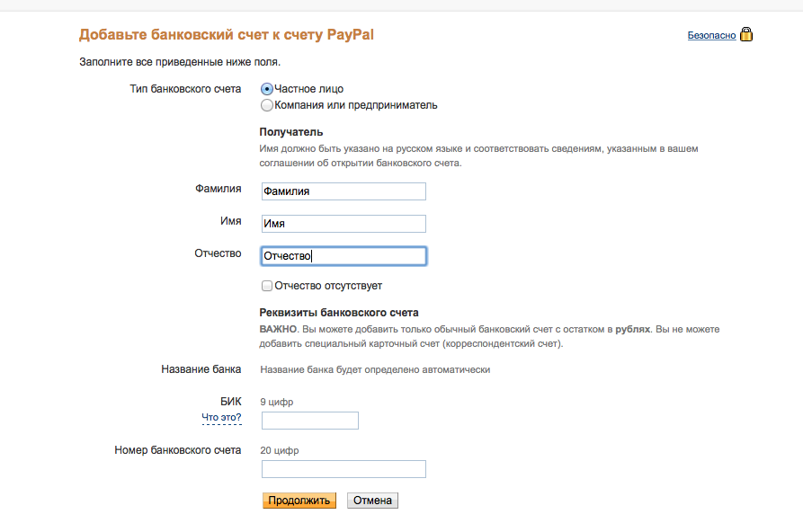Cancel with the "Отмена" button

[372, 501]
